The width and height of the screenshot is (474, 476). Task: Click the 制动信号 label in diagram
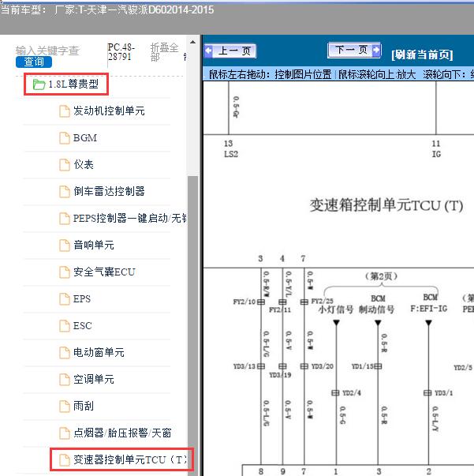(x=377, y=309)
